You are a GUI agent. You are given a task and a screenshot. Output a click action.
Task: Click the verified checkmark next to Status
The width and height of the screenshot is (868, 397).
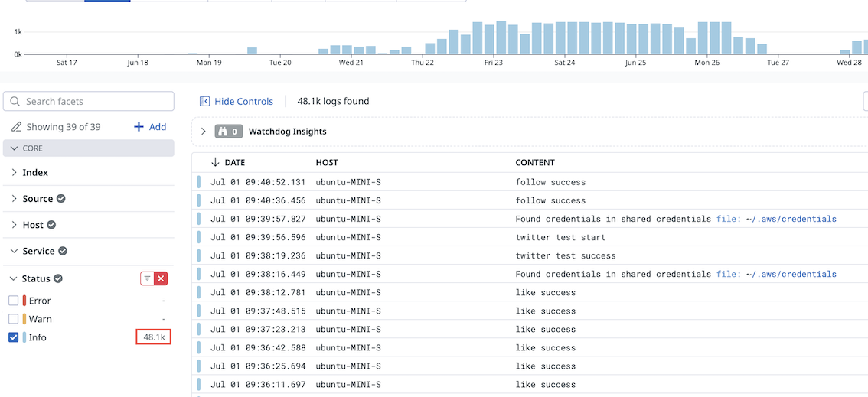58,278
